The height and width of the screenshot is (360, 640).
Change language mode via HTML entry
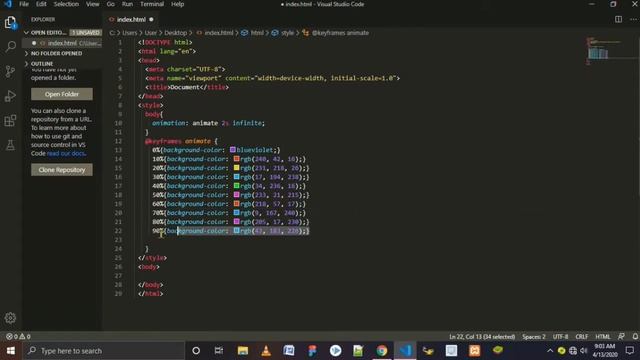[x=602, y=336]
